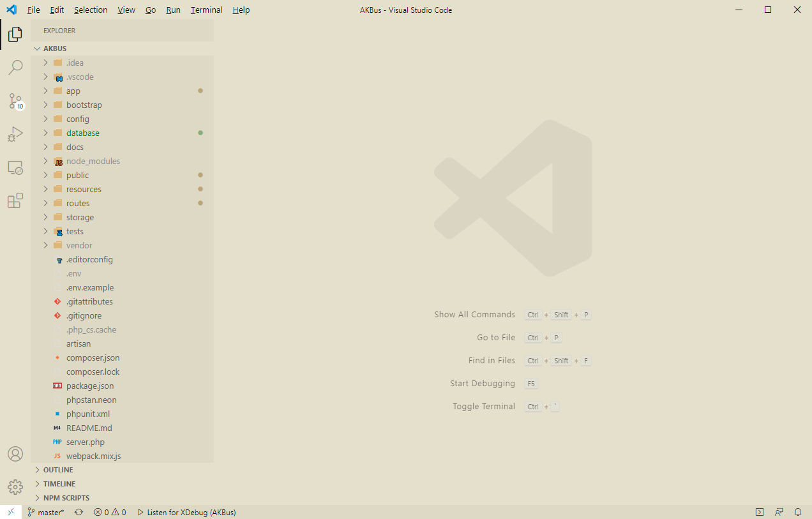Expand the bootstrap folder
Image resolution: width=812 pixels, height=519 pixels.
(x=123, y=105)
